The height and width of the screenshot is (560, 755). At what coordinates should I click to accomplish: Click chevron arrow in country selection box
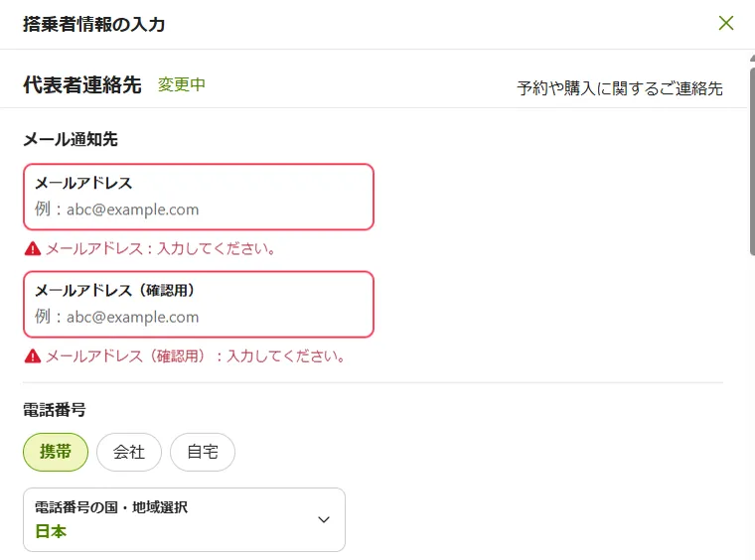pyautogui.click(x=323, y=519)
